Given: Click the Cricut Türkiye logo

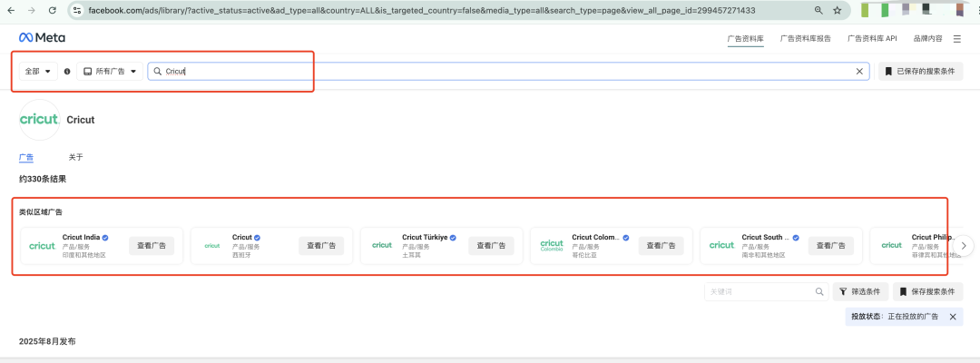Looking at the screenshot, I should point(382,246).
